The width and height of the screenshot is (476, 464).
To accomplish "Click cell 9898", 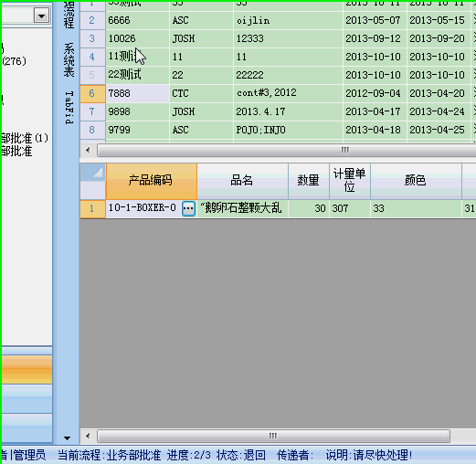I will (137, 112).
